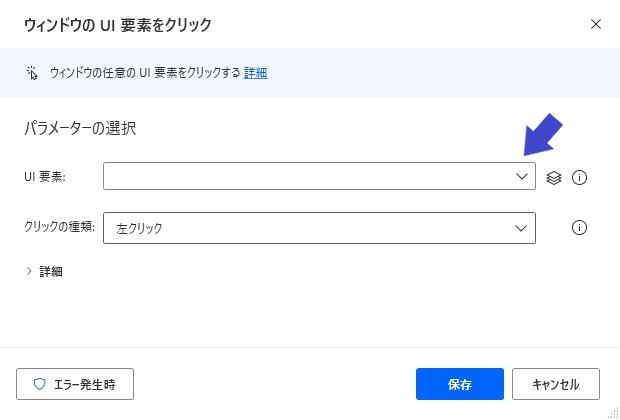Screen dimensions: 620x420
Task: Click the キャンセル button
Action: (556, 384)
